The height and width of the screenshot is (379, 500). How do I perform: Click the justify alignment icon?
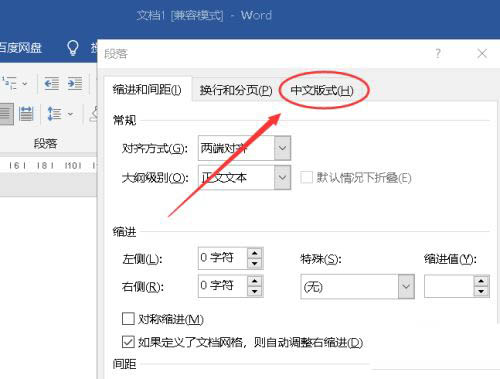click(6, 114)
